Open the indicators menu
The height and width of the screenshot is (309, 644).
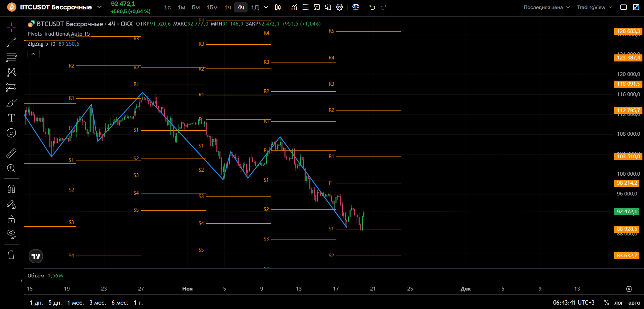[x=294, y=7]
